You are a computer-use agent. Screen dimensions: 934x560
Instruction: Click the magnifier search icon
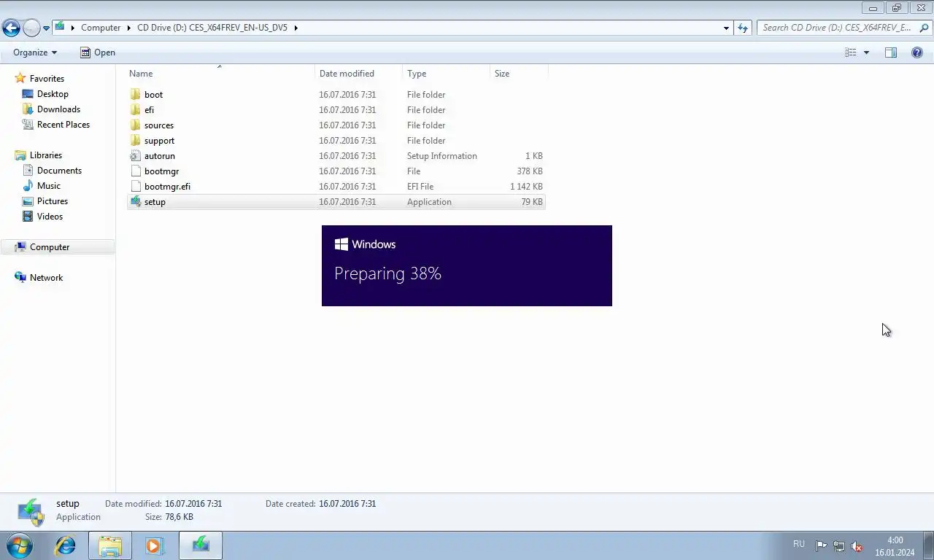tap(925, 28)
